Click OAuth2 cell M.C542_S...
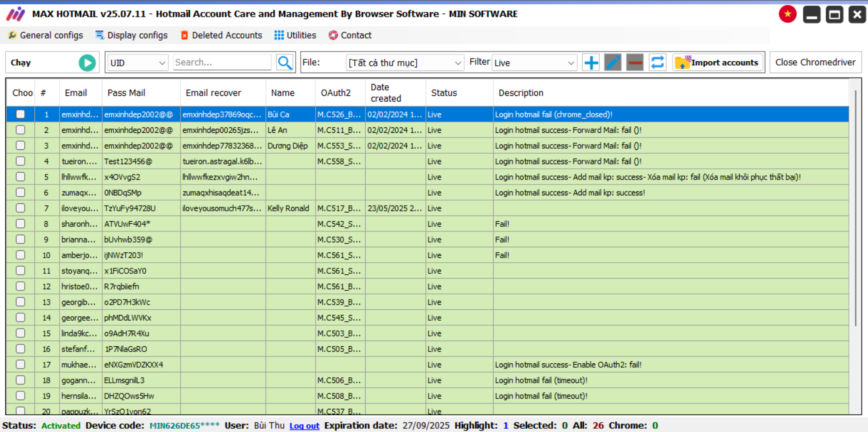 (340, 224)
